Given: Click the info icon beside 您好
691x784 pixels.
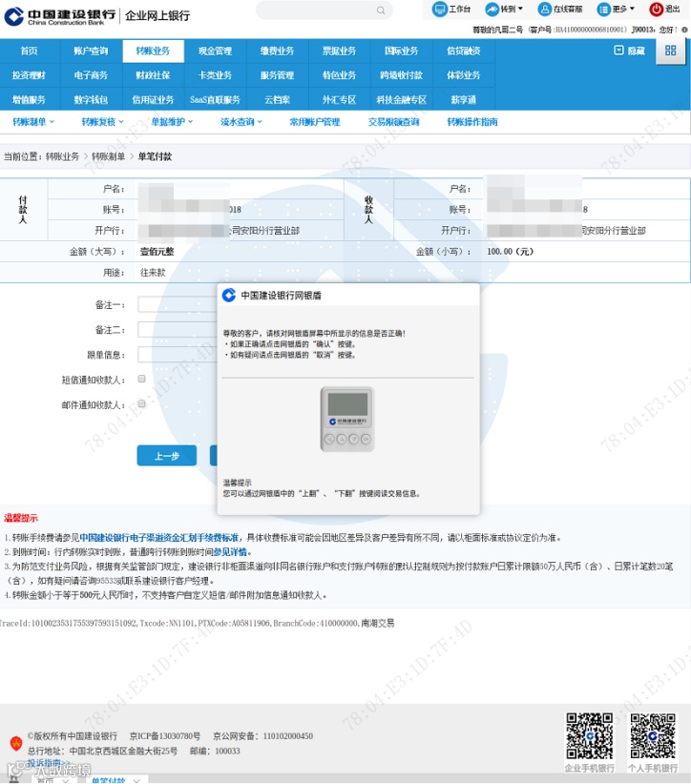Looking at the screenshot, I should 684,30.
